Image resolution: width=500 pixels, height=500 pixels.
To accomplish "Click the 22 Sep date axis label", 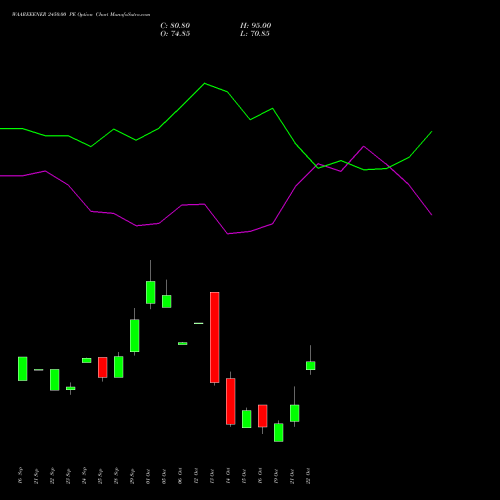I will pos(52,476).
